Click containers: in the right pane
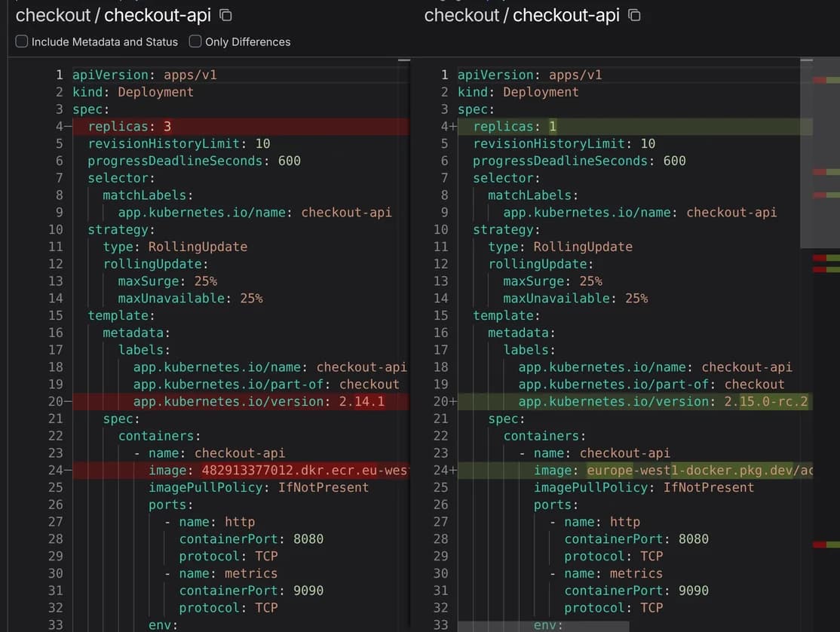This screenshot has width=840, height=632. pyautogui.click(x=544, y=436)
